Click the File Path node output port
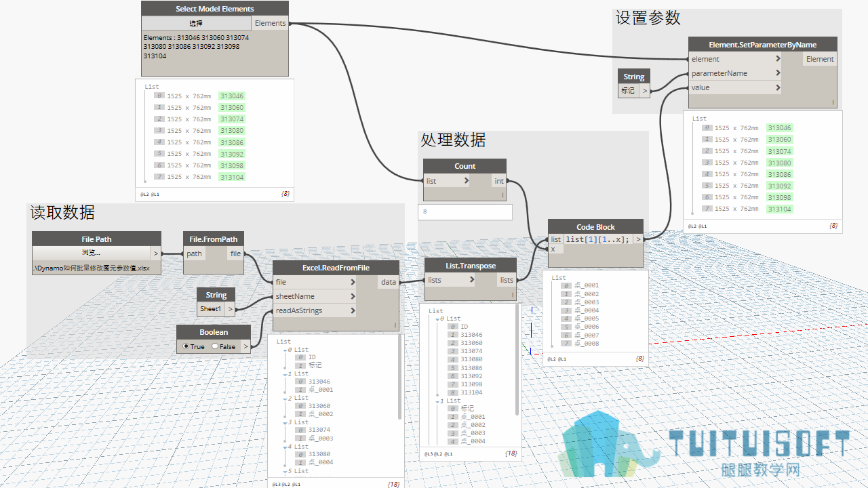 [x=155, y=253]
